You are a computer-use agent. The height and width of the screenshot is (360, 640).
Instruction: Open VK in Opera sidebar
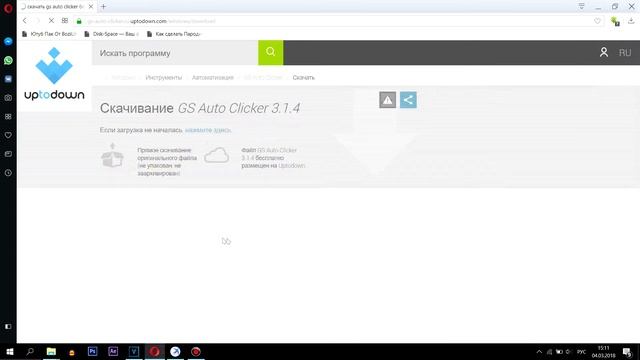[8, 79]
